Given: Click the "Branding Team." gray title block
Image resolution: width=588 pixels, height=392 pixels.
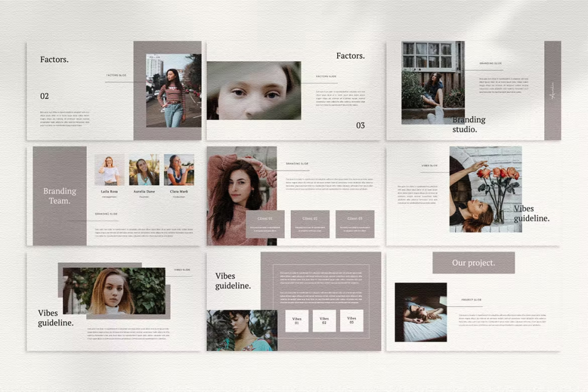Looking at the screenshot, I should pos(59,196).
